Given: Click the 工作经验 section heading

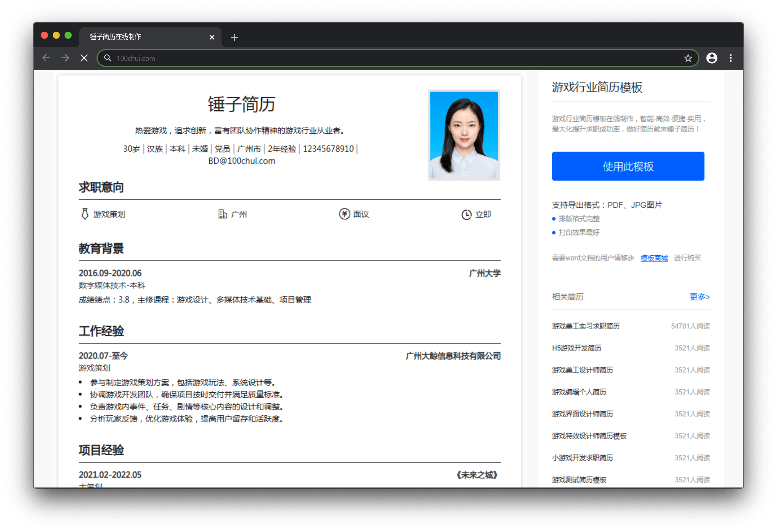Looking at the screenshot, I should [101, 331].
